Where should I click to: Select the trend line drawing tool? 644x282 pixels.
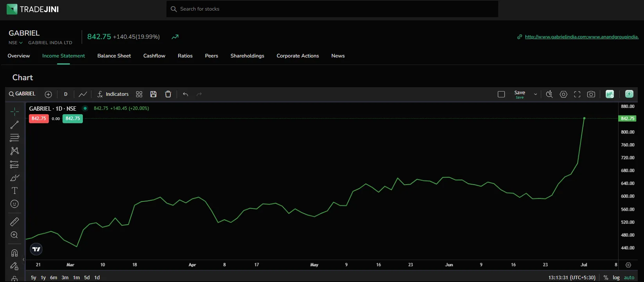14,125
